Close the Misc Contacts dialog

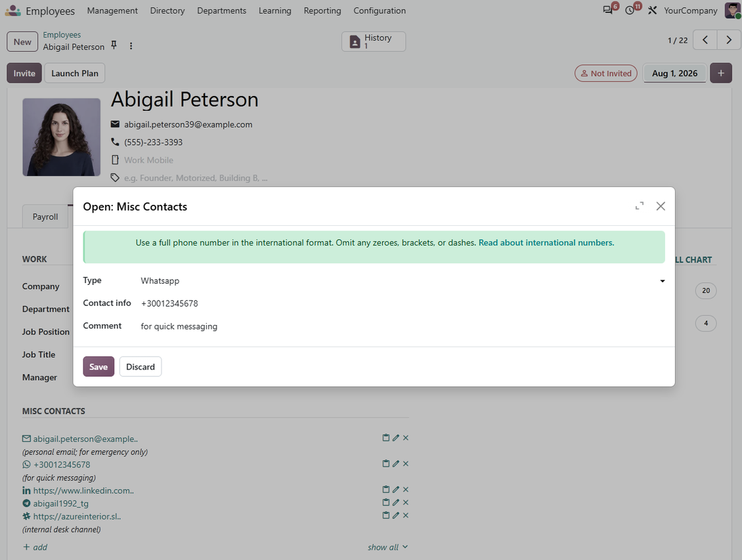[x=661, y=206]
